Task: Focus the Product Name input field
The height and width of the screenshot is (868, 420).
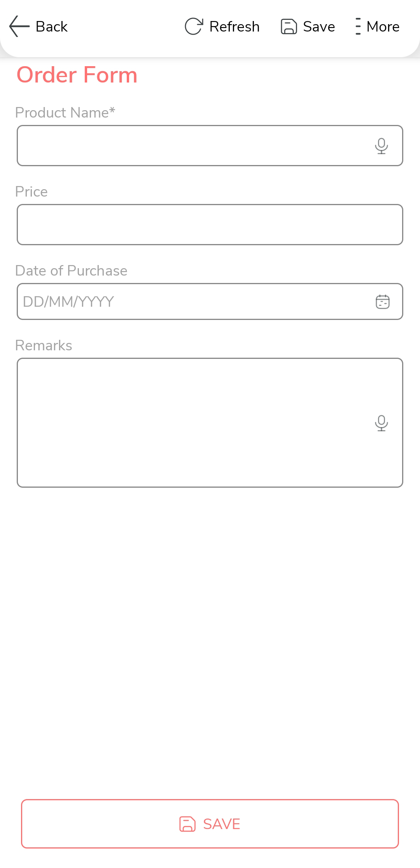Action: (191, 146)
